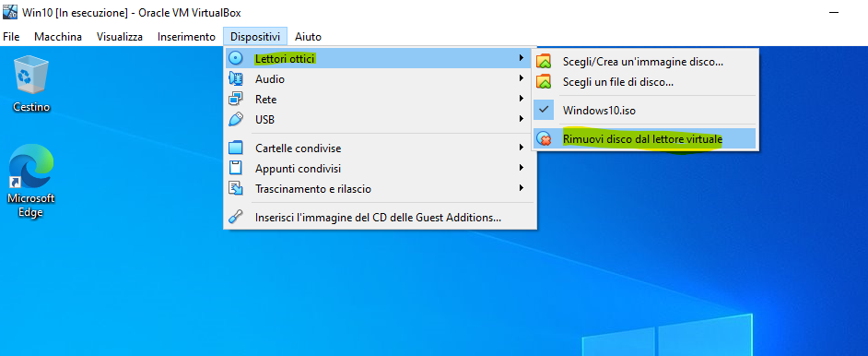Select the Rete menu entry
Viewport: 868px width, 356px height.
[380, 100]
